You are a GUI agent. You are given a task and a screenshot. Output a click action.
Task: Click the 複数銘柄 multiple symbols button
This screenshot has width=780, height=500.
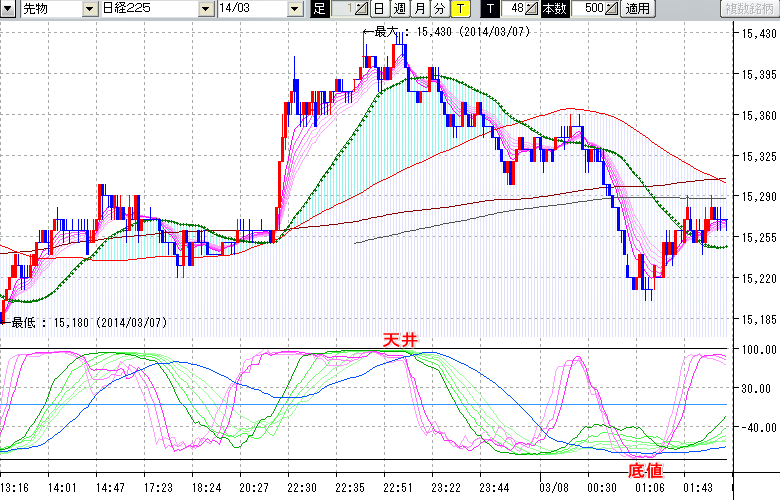coord(747,9)
